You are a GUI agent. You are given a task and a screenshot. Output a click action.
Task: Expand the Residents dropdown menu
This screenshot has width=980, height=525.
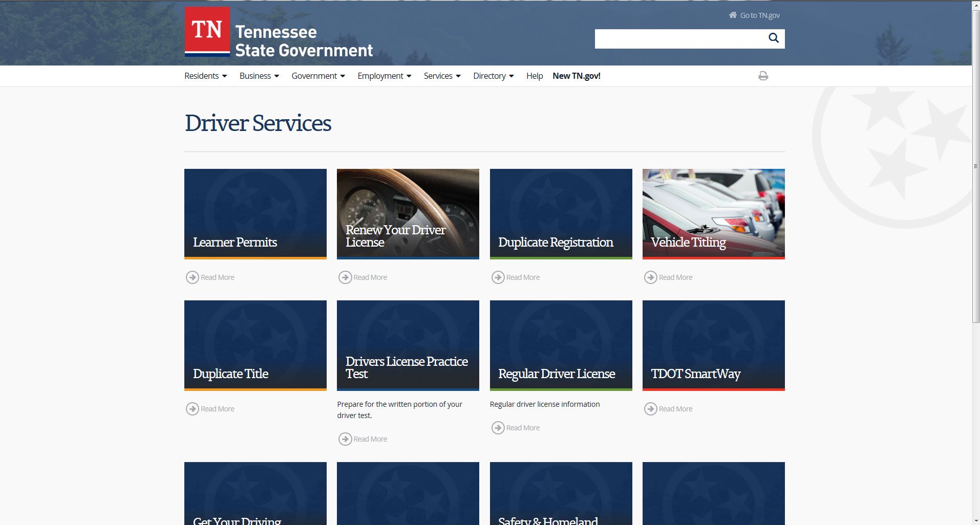click(205, 76)
